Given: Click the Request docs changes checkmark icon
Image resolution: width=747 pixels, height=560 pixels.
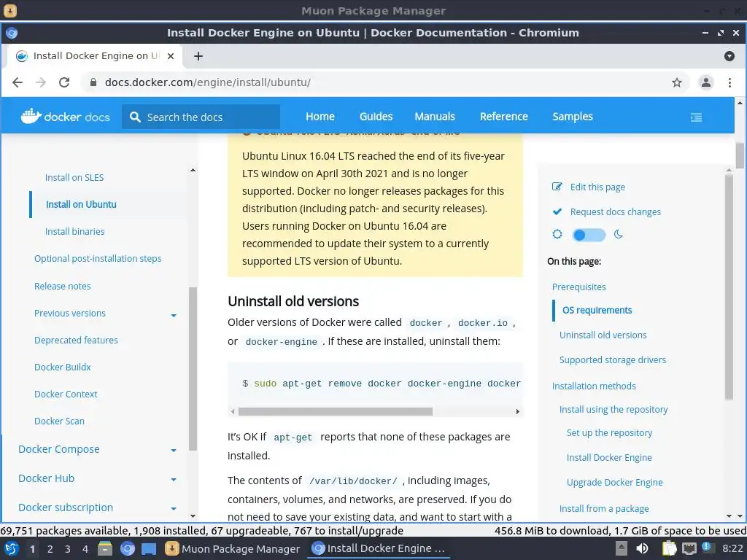Looking at the screenshot, I should coord(557,211).
